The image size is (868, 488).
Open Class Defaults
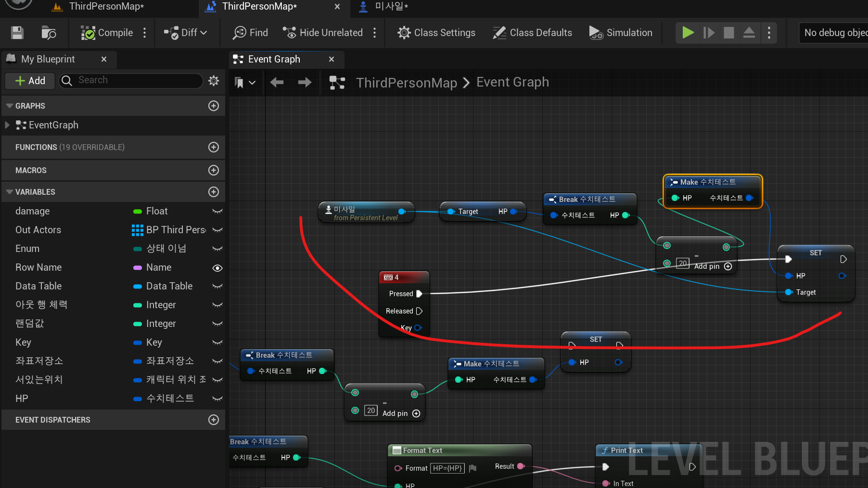coord(532,33)
